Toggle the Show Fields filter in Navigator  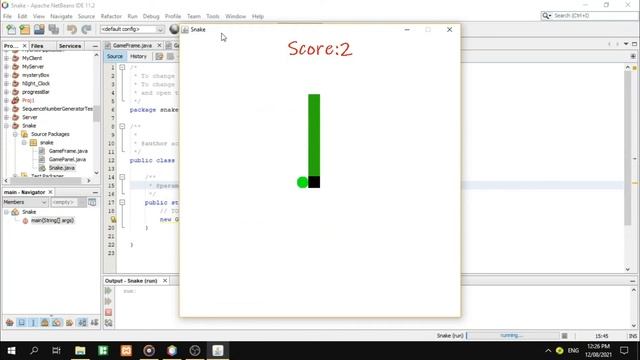click(22, 323)
